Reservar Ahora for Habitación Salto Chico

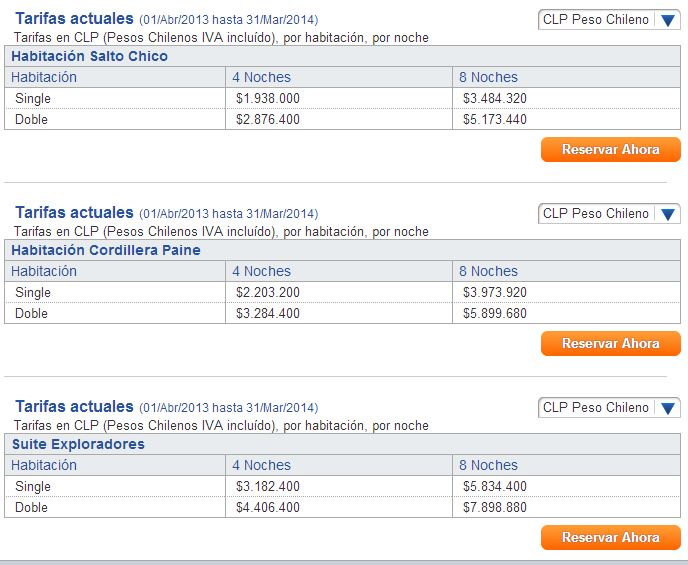tap(611, 150)
